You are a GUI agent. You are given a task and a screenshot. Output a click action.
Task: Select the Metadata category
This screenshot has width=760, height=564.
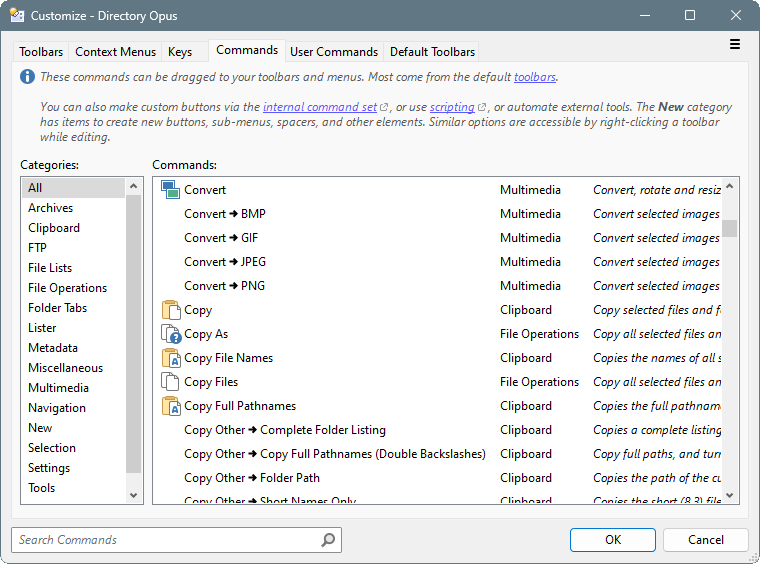(73, 348)
